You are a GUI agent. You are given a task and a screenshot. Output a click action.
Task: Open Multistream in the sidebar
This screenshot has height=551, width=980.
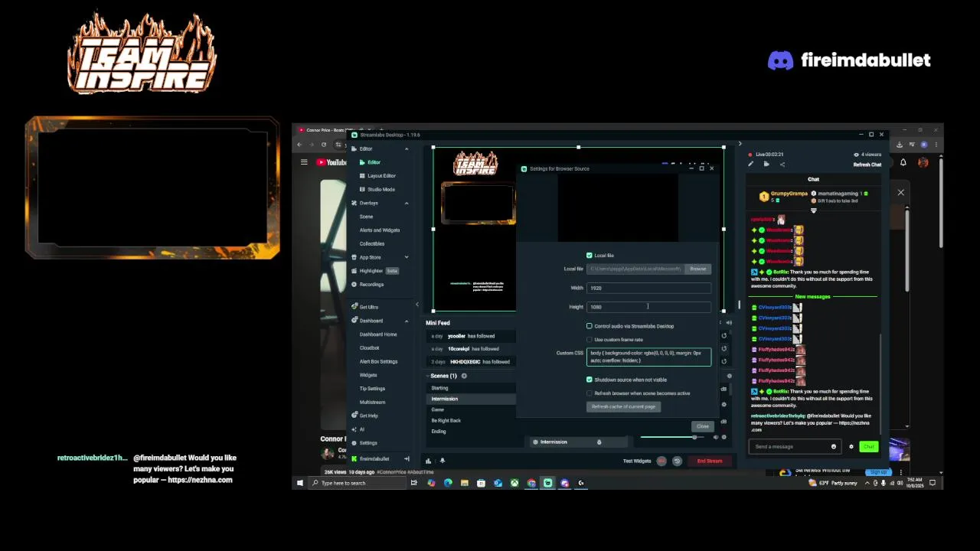pos(372,403)
